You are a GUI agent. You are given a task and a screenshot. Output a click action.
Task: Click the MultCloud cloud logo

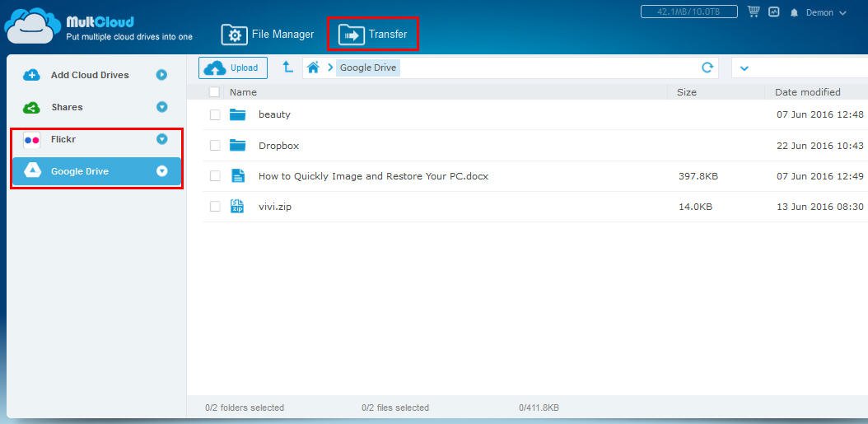point(31,26)
